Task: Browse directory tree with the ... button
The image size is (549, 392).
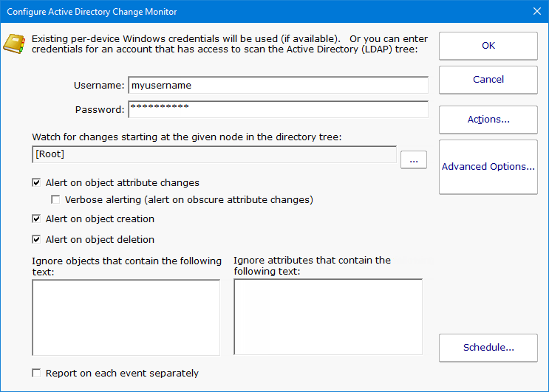Action: (x=414, y=159)
